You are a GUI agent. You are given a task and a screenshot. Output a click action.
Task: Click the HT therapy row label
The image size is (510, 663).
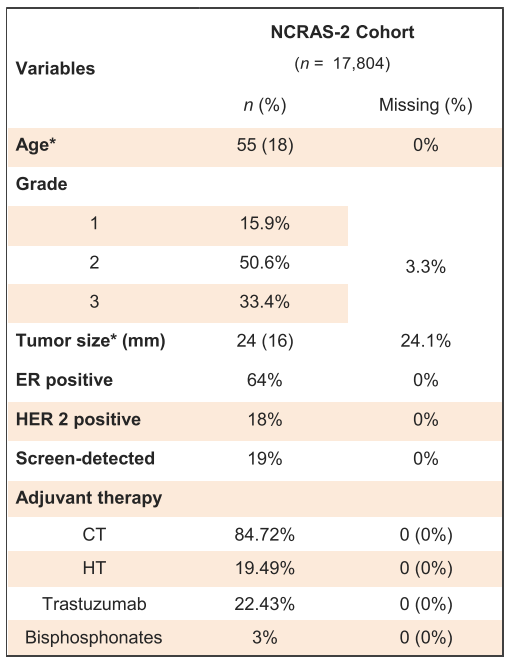tap(94, 568)
